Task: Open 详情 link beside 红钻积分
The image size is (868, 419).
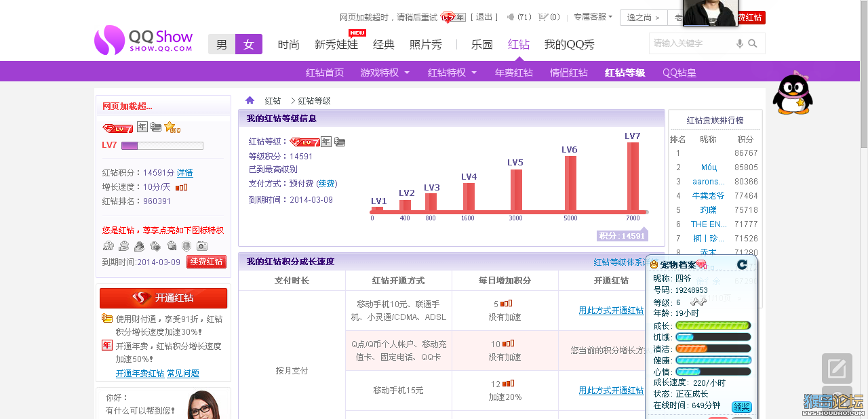Action: pos(185,173)
